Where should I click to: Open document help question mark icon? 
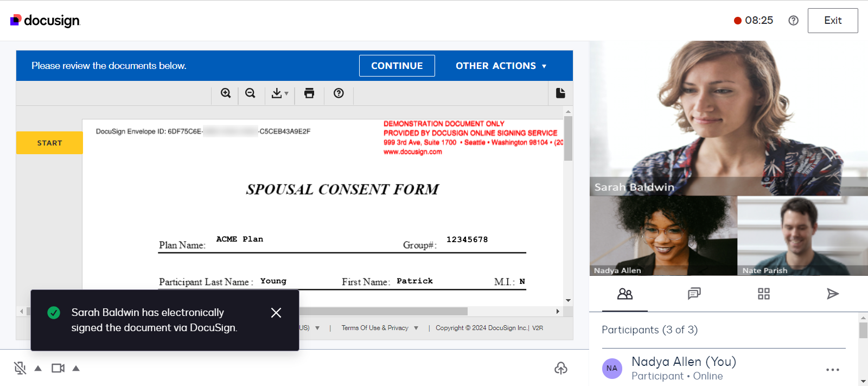(x=339, y=93)
